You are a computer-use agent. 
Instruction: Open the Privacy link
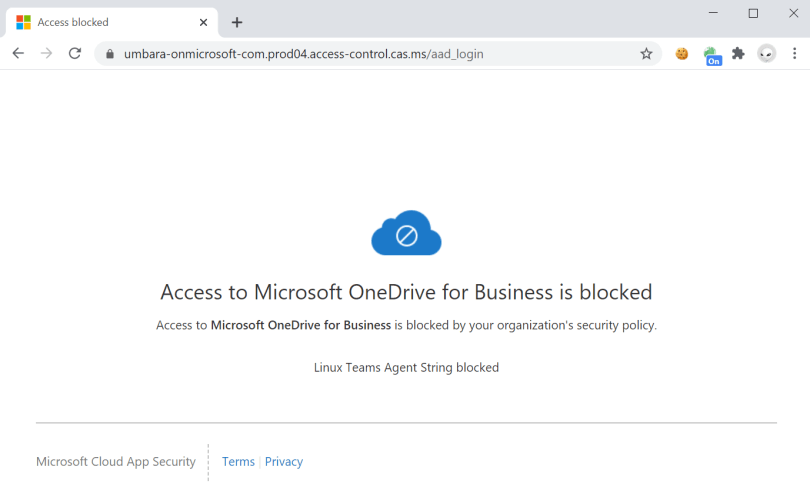[284, 462]
